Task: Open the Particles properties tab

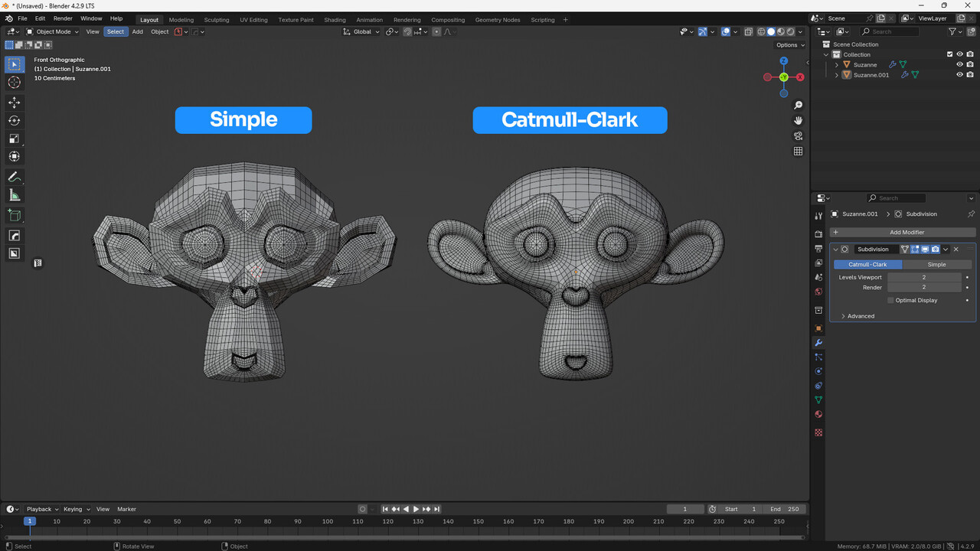Action: point(818,357)
